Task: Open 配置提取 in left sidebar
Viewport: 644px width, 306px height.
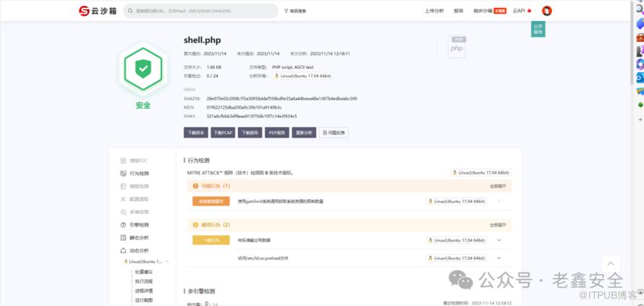Action: pos(134,199)
